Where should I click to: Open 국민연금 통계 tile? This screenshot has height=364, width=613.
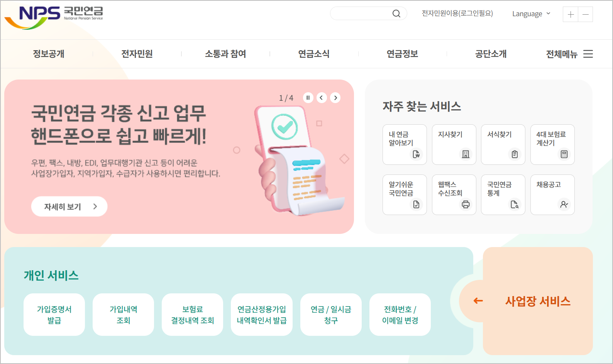(x=503, y=195)
